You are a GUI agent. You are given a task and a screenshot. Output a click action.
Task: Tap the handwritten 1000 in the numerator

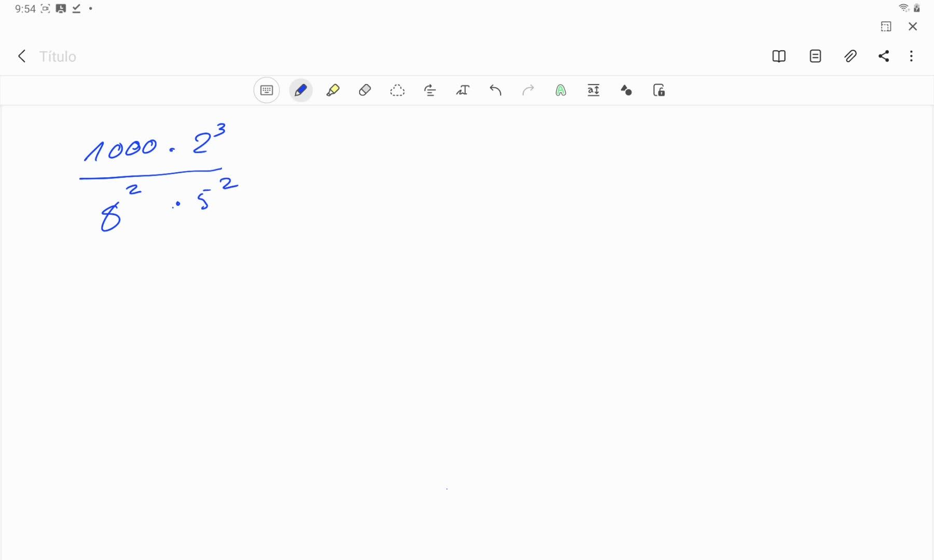pos(120,149)
